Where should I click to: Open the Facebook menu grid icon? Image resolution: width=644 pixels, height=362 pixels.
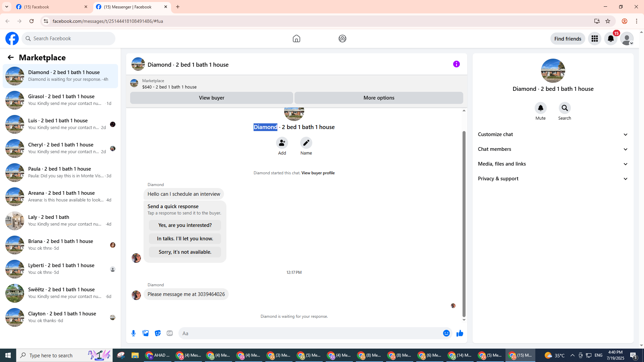tap(594, 39)
